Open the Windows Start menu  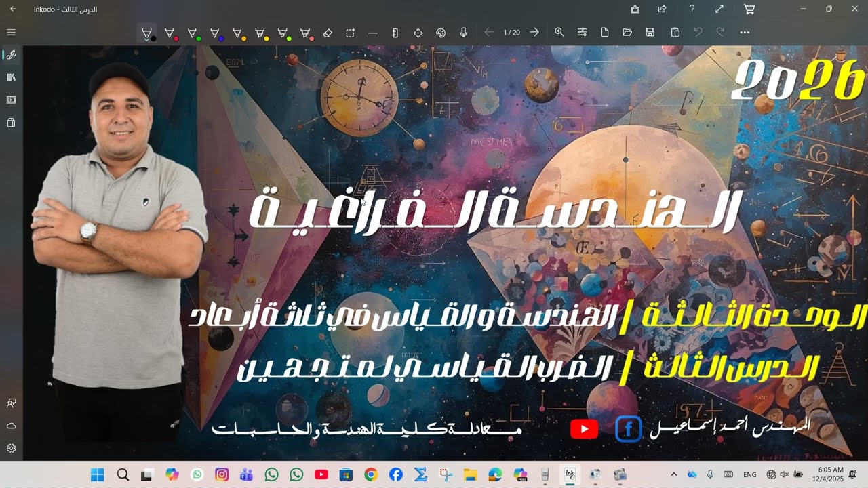pos(97,474)
